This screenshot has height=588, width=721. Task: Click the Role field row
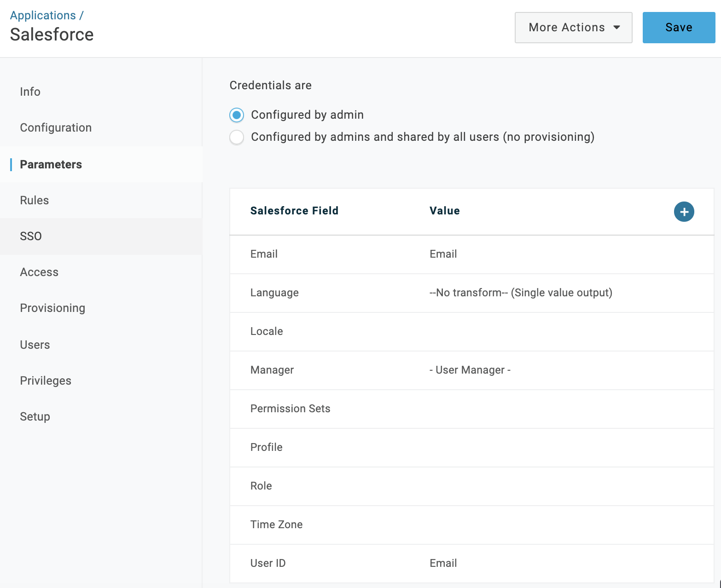[x=471, y=486]
